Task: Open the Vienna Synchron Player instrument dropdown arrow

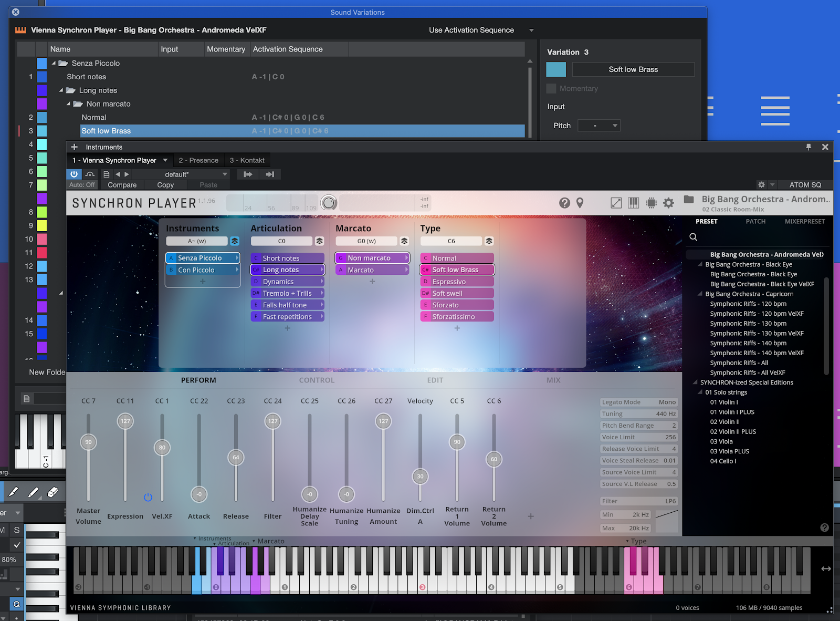Action: click(x=165, y=160)
